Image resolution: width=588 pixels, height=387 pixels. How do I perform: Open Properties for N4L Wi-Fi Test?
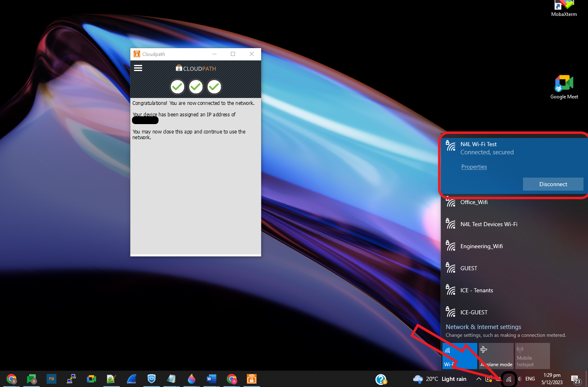point(474,167)
